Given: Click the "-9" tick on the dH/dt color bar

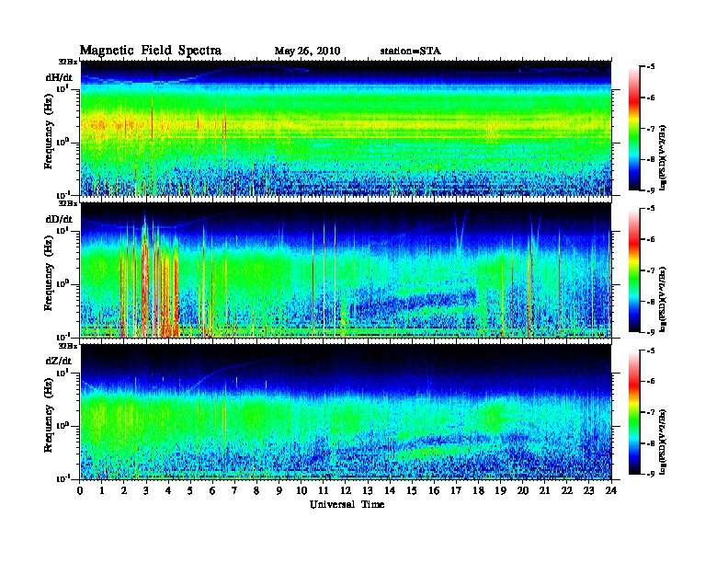Looking at the screenshot, I should (651, 190).
